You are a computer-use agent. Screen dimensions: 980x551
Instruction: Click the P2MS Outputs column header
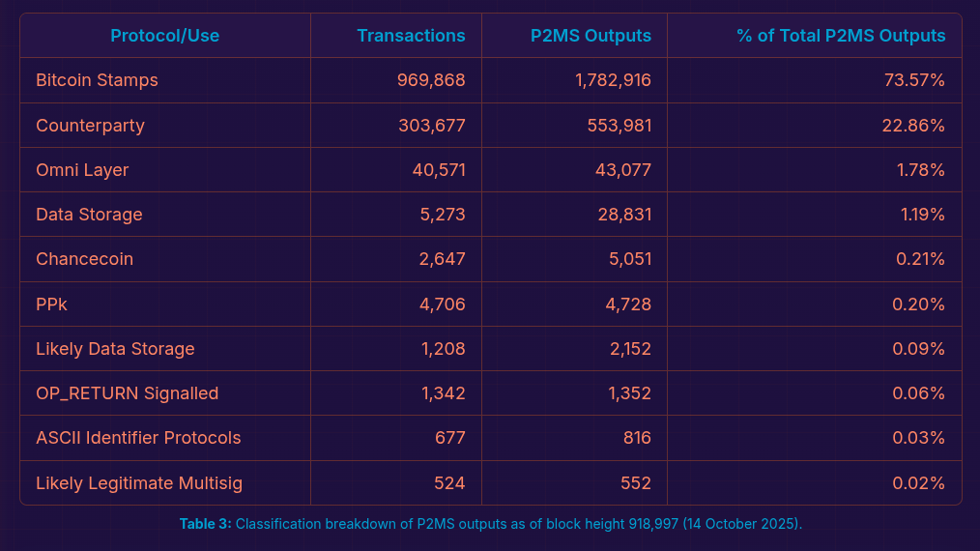coord(591,36)
